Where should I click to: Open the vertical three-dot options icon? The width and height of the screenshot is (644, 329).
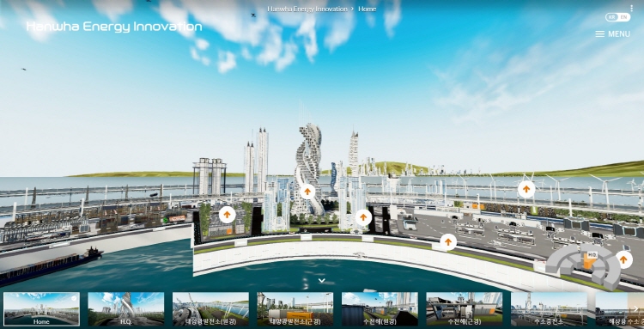click(632, 8)
